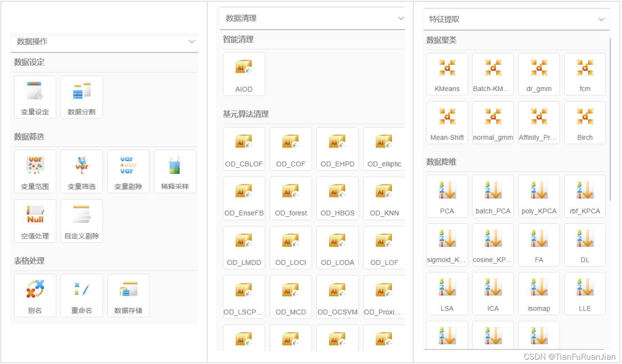This screenshot has height=364, width=622.
Task: Click the OD_forest algorithm icon
Action: [x=291, y=198]
